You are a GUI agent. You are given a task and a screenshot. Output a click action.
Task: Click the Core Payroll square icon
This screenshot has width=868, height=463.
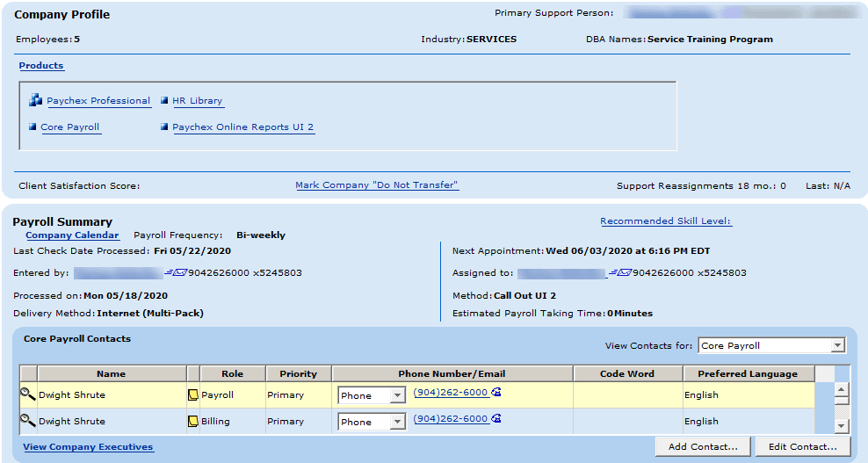[33, 127]
